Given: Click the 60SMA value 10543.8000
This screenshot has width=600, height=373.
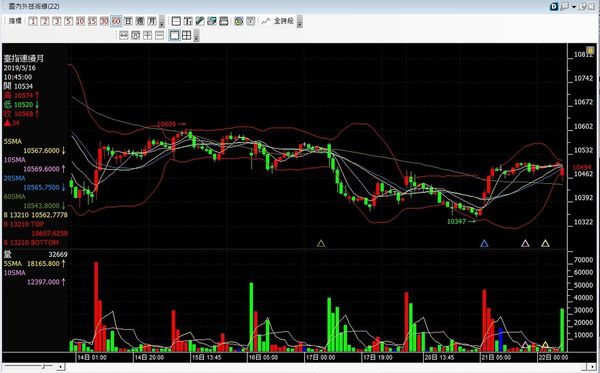Looking at the screenshot, I should [41, 206].
